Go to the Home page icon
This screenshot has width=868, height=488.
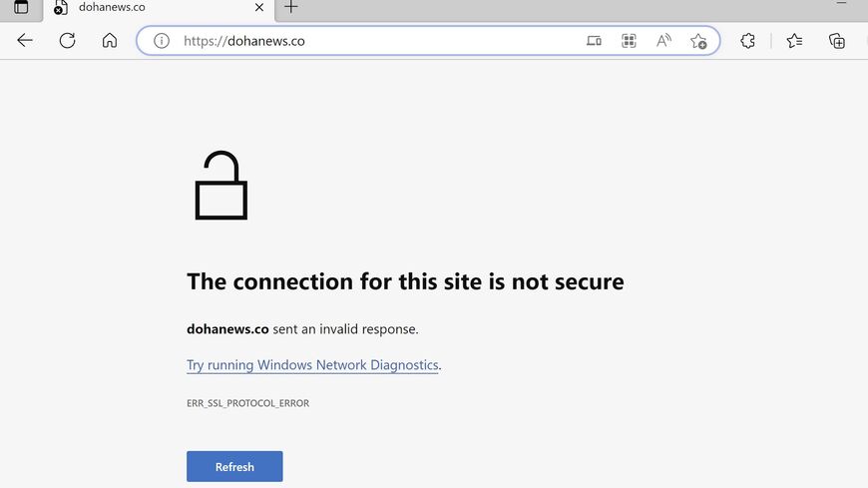[x=110, y=41]
